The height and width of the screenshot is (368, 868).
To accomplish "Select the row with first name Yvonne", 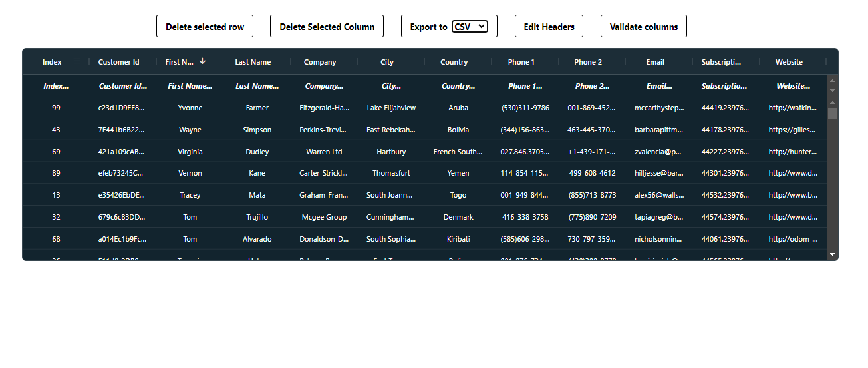I will (190, 108).
